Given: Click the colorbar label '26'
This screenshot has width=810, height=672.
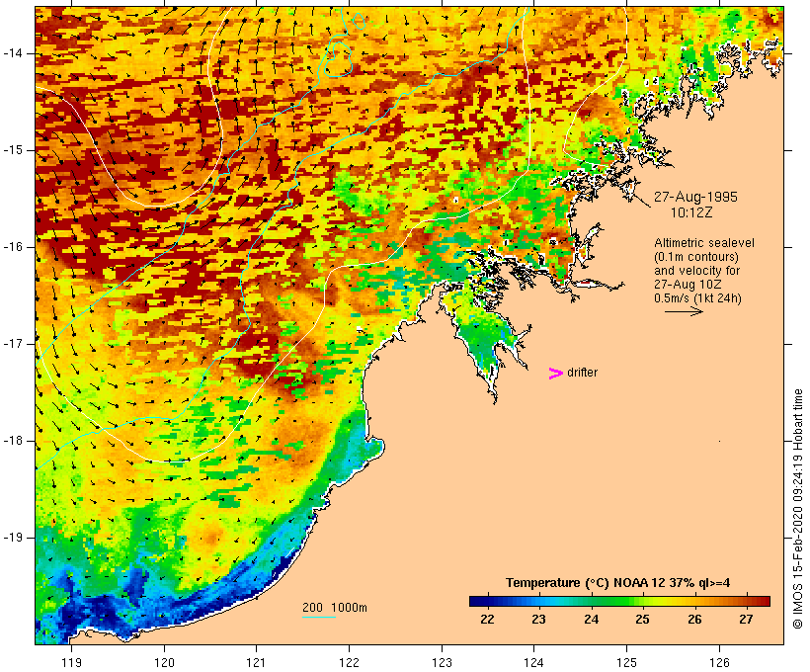Looking at the screenshot, I should tap(694, 620).
